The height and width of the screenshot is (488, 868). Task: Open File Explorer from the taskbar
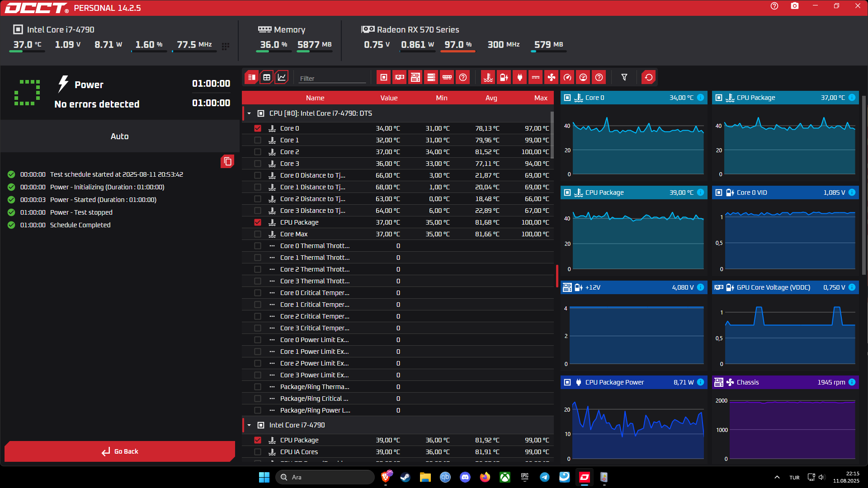pos(425,477)
